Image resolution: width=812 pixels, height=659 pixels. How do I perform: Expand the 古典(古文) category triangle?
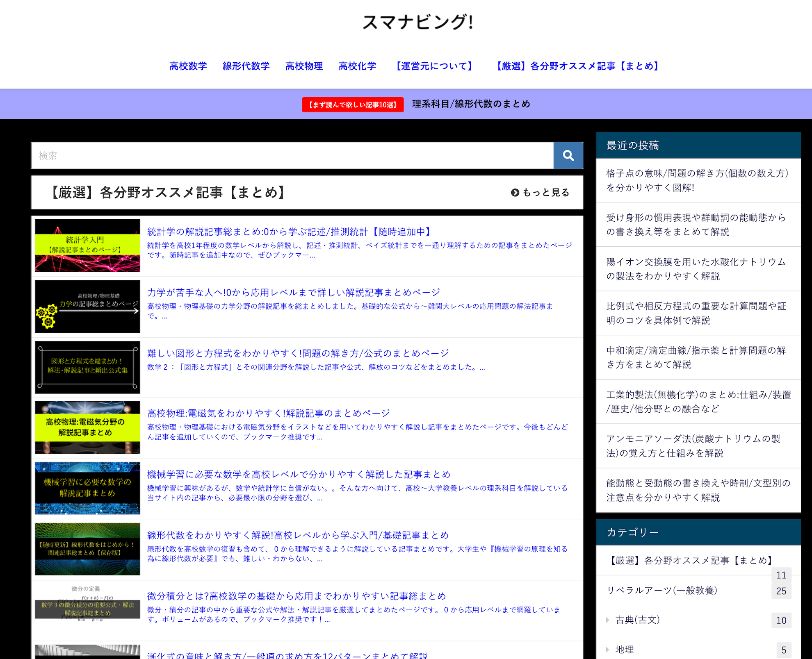point(608,620)
